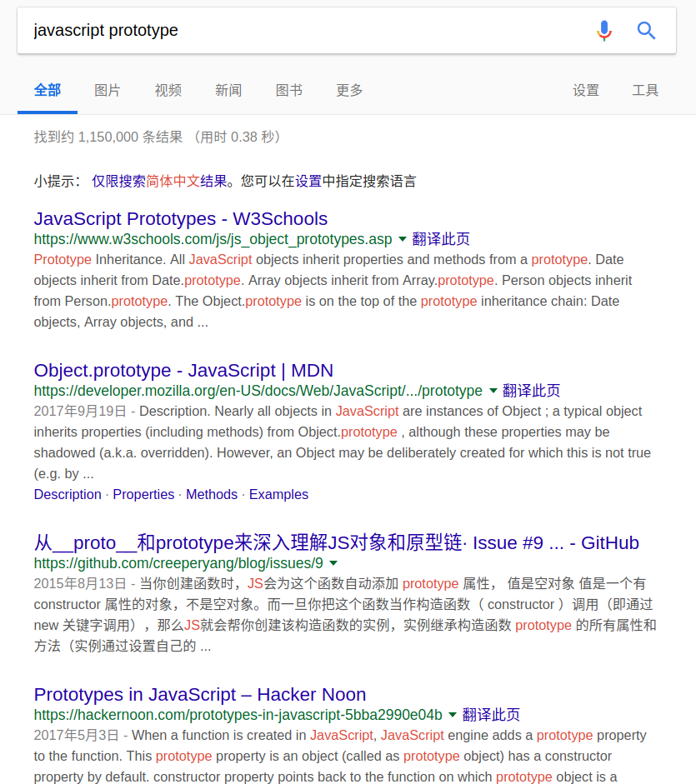Expand dropdown arrow beside hackernoon.com URL
The height and width of the screenshot is (784, 696).
[453, 715]
